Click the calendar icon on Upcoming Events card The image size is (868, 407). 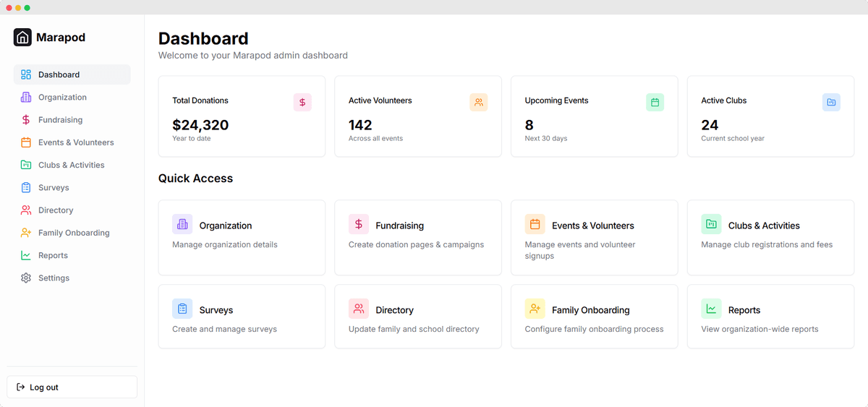tap(655, 103)
